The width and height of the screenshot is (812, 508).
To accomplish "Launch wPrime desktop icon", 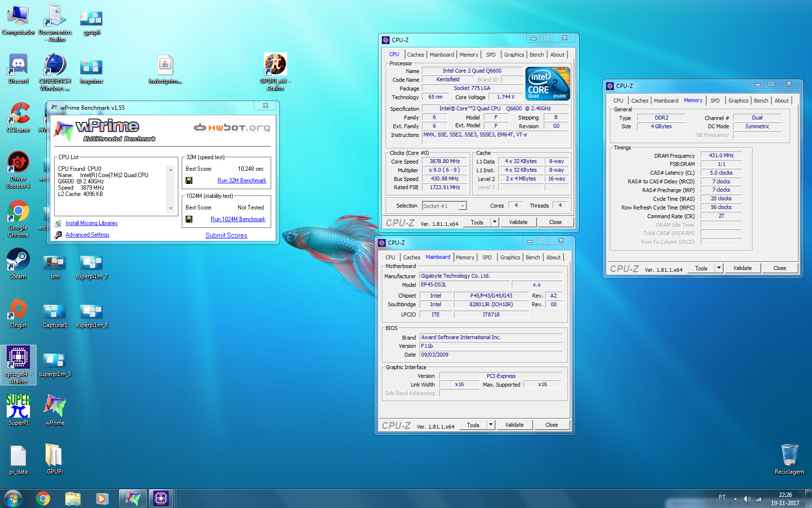I will (55, 410).
